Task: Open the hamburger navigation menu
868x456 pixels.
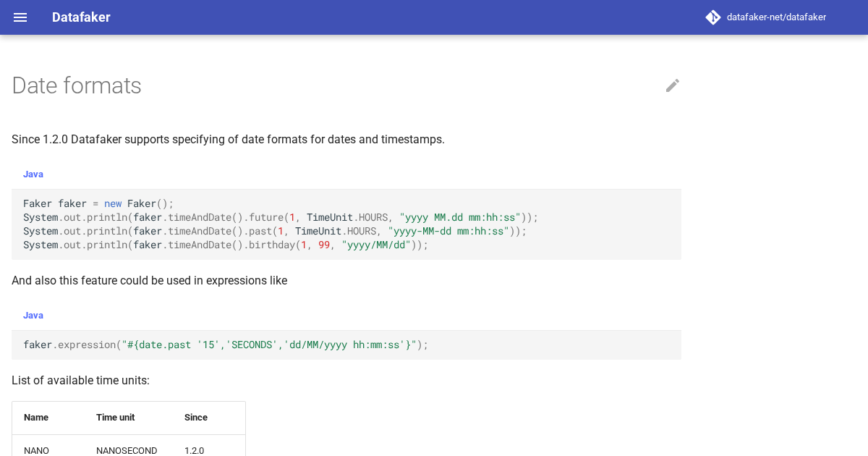Action: point(20,17)
